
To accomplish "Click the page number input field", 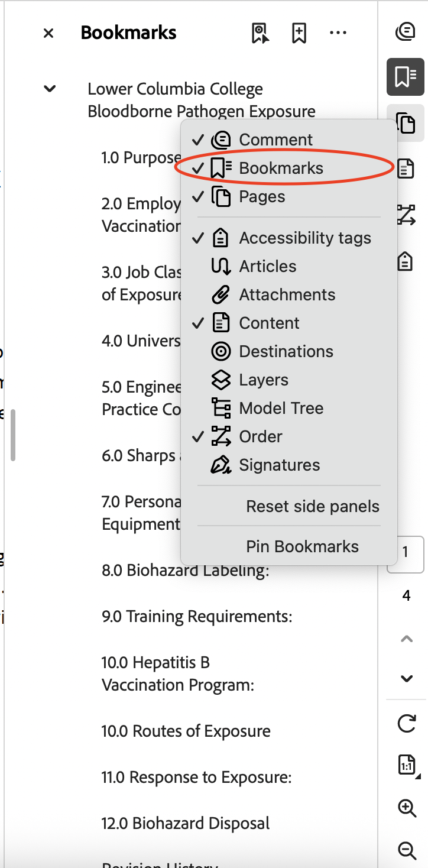I will (x=407, y=554).
